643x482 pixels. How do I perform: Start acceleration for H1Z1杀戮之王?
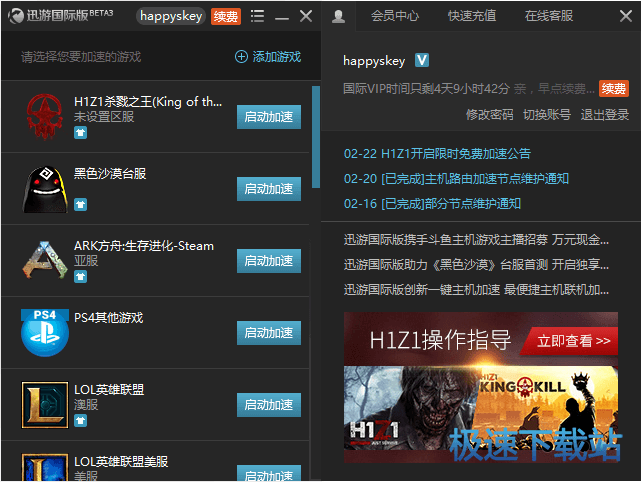[269, 117]
